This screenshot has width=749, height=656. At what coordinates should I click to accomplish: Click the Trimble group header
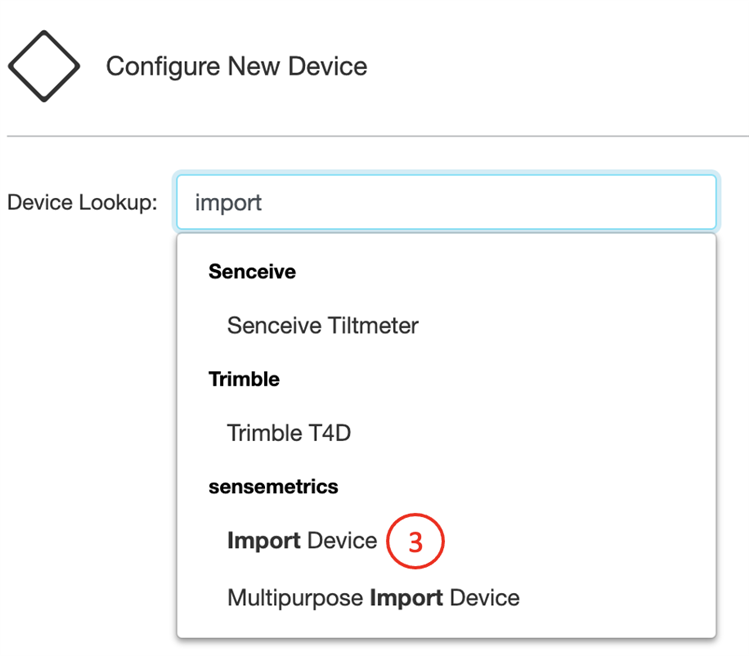coord(244,379)
